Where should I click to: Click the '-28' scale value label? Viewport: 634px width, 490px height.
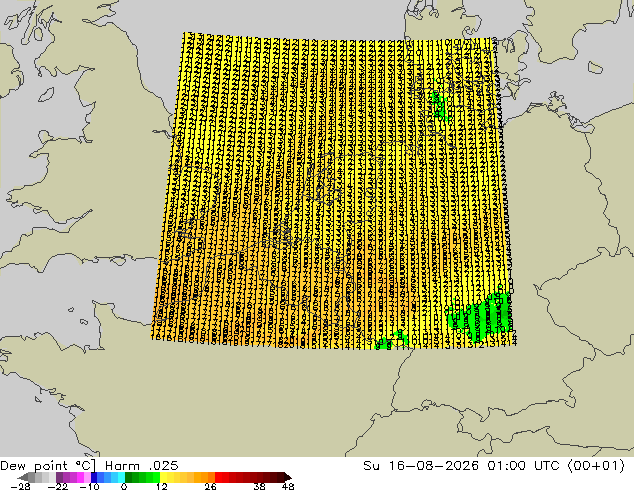[20, 486]
